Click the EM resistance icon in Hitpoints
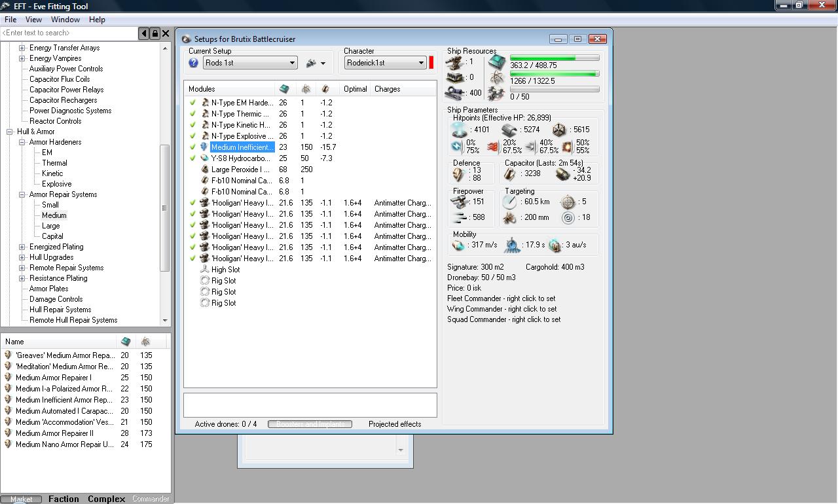 (457, 147)
